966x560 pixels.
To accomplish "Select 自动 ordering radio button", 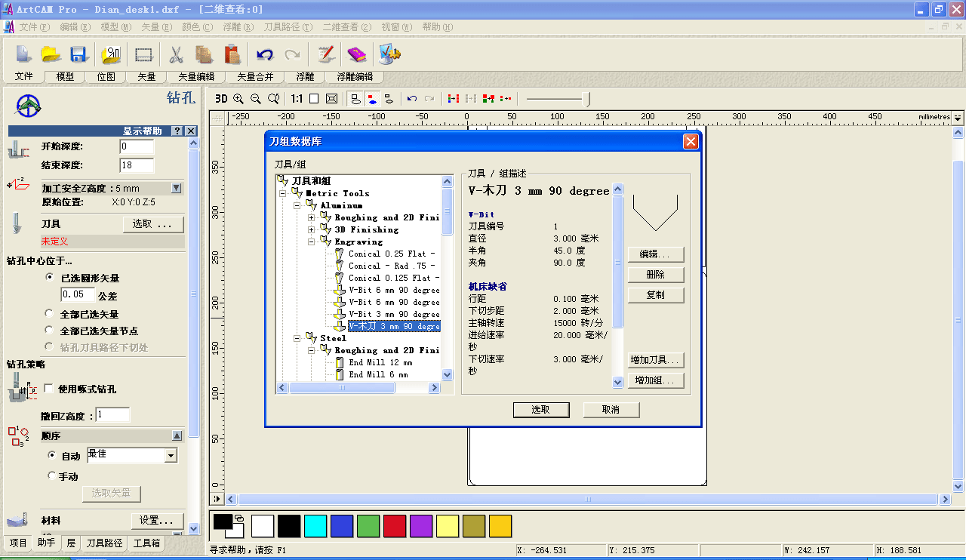I will 51,456.
